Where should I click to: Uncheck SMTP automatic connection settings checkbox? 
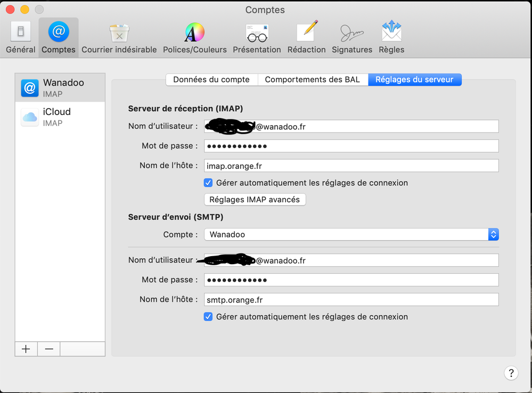coord(208,317)
